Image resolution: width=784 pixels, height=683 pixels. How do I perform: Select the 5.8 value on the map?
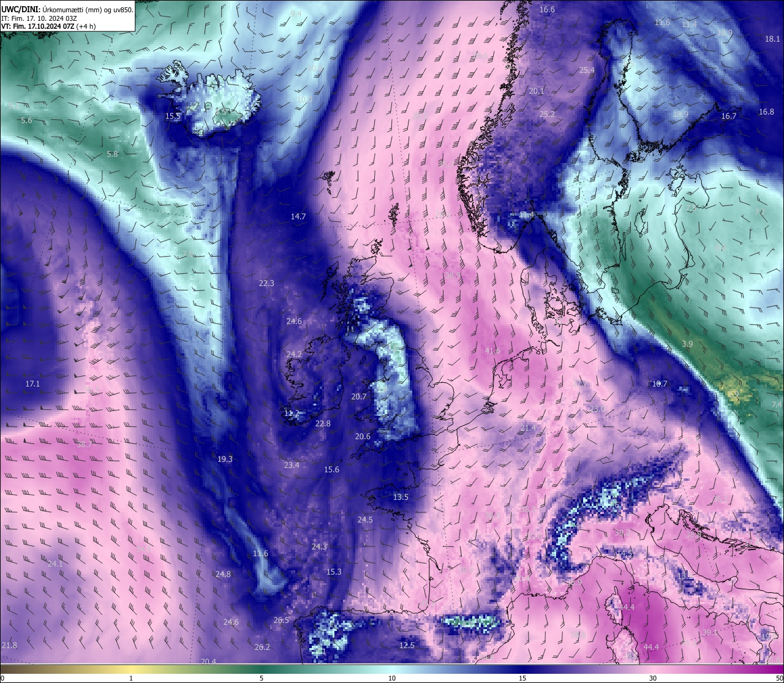pyautogui.click(x=112, y=154)
